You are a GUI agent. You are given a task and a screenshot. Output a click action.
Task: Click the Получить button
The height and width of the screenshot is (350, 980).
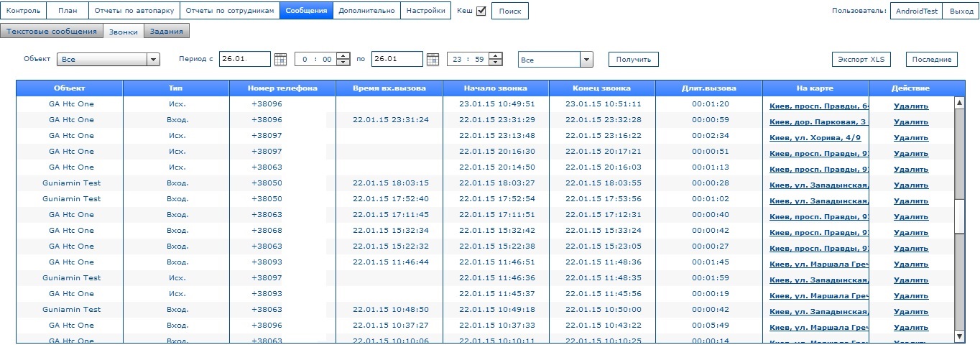633,60
